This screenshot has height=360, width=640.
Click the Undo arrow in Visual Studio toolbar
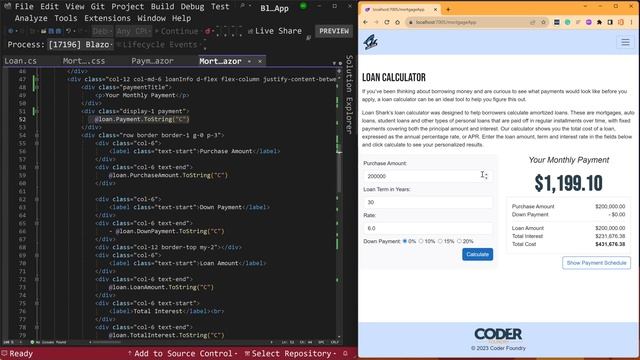69,31
